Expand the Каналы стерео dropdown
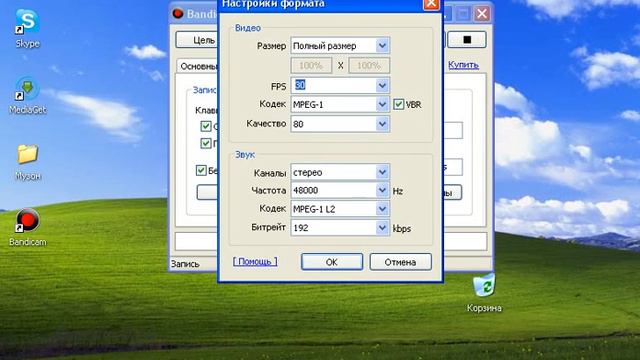The height and width of the screenshot is (360, 640). [x=382, y=172]
